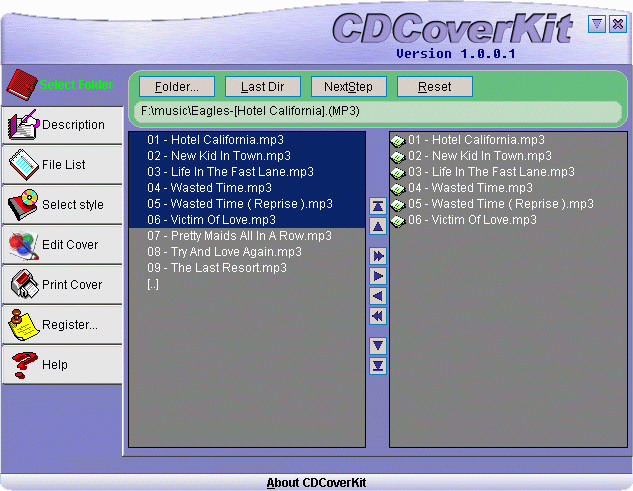Add selected files with single right arrow
633x491 pixels.
click(378, 276)
